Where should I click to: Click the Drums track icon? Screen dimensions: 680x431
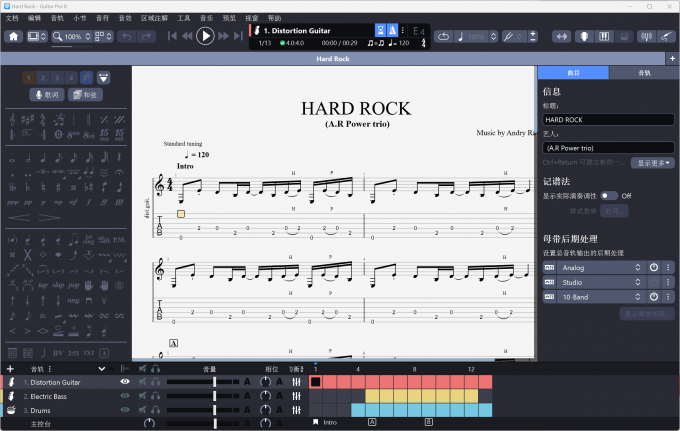[x=12, y=410]
